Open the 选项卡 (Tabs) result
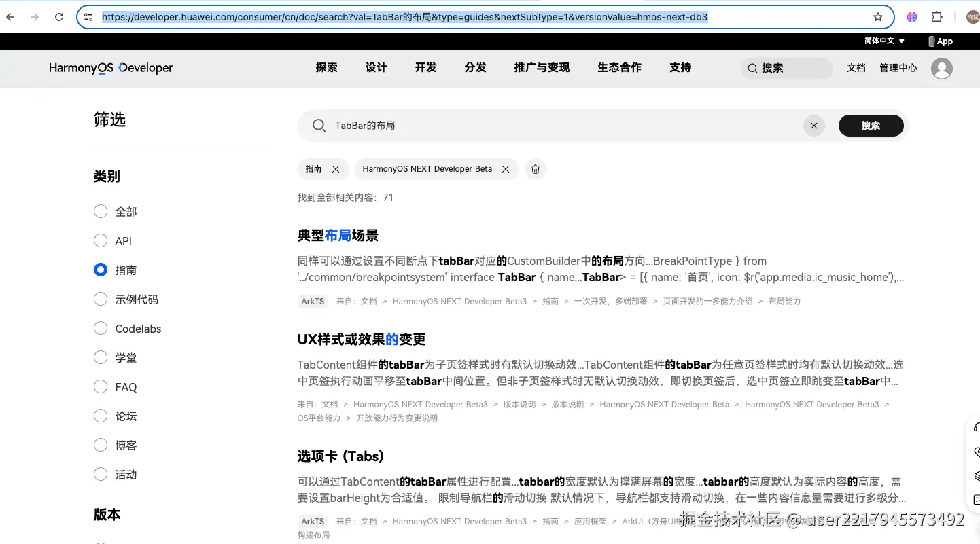The height and width of the screenshot is (544, 980). pos(340,456)
